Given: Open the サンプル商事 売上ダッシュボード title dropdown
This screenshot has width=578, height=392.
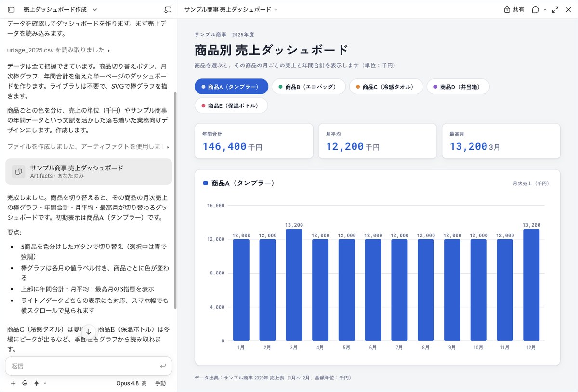Looking at the screenshot, I should (x=231, y=9).
